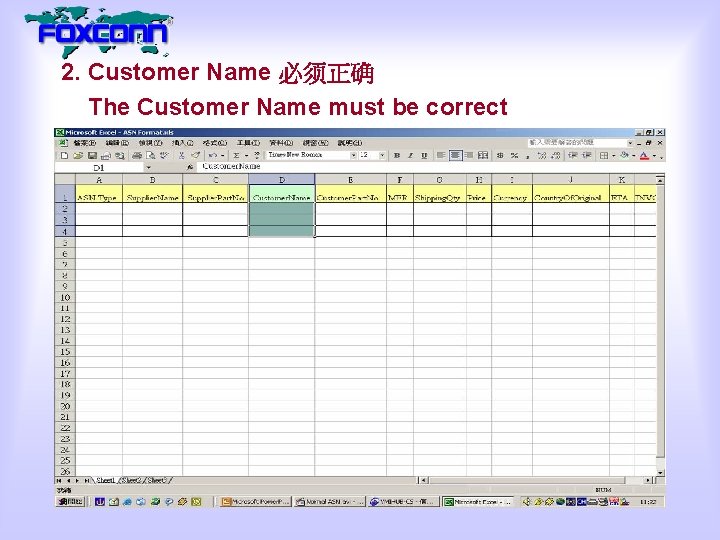This screenshot has width=720, height=540.
Task: Open the Fill Color dropdown arrow
Action: (634, 156)
